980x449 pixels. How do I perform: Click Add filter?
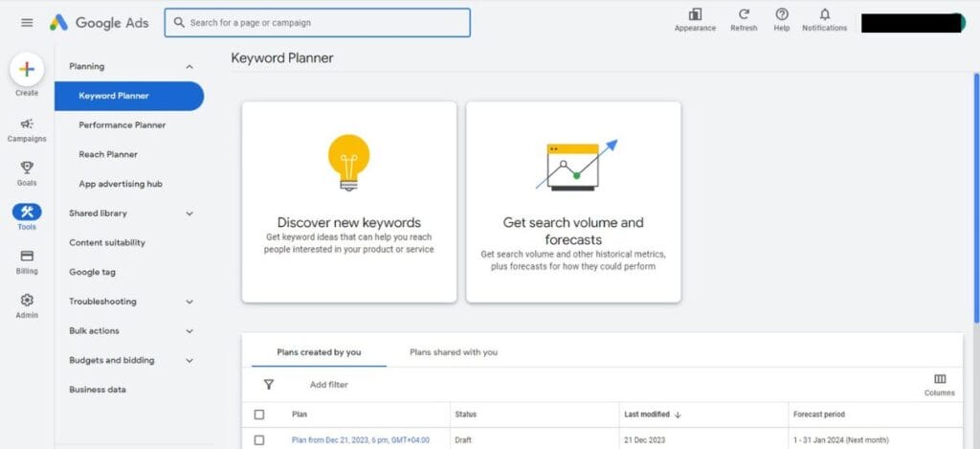point(329,385)
